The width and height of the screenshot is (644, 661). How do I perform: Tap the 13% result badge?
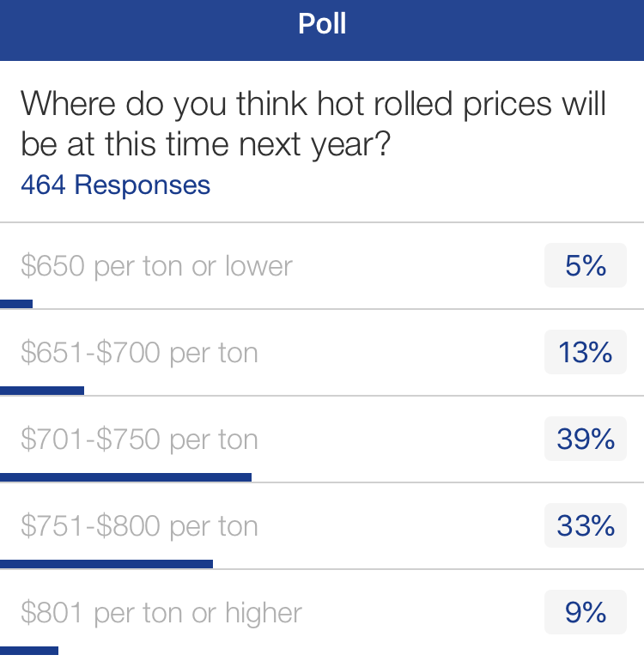coord(586,353)
